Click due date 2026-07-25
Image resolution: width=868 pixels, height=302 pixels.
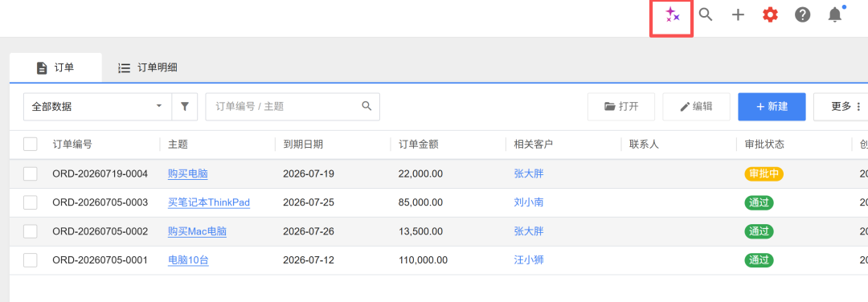(x=309, y=202)
